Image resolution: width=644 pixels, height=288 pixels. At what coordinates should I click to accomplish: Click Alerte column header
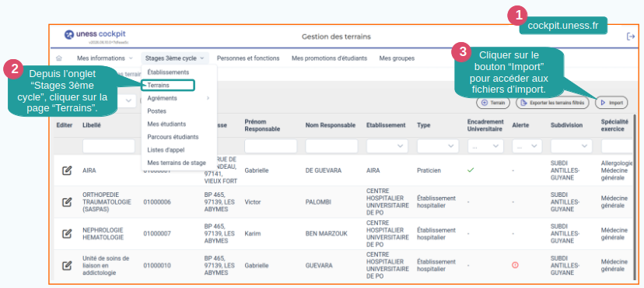click(x=520, y=125)
